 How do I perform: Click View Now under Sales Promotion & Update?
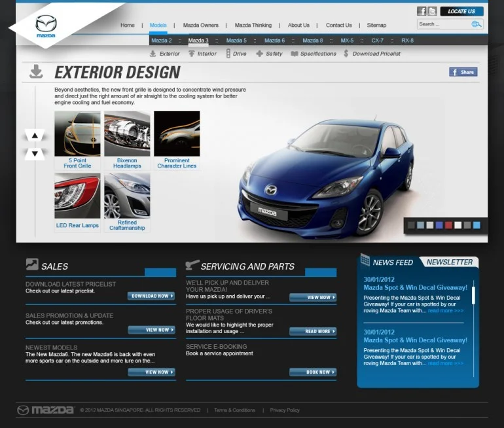(x=151, y=330)
